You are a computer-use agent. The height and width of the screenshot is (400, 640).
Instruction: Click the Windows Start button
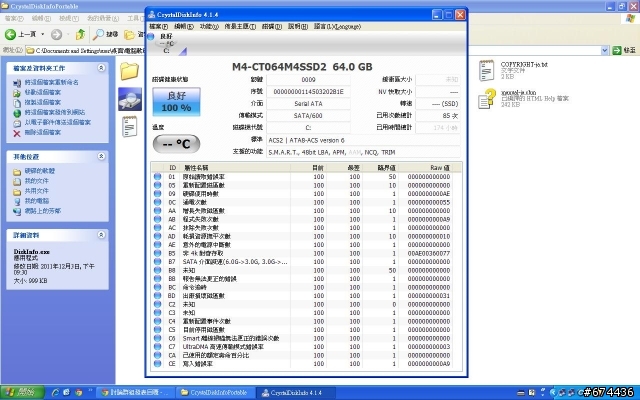tap(22, 393)
